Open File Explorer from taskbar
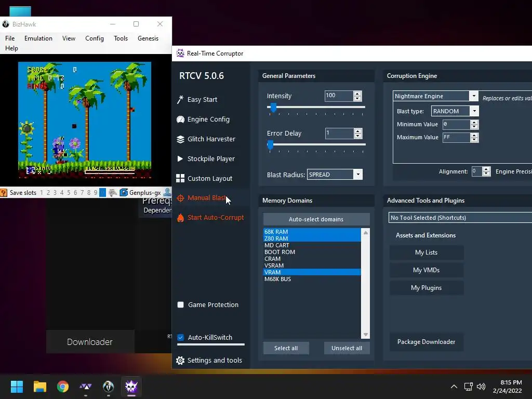532x399 pixels. 39,387
